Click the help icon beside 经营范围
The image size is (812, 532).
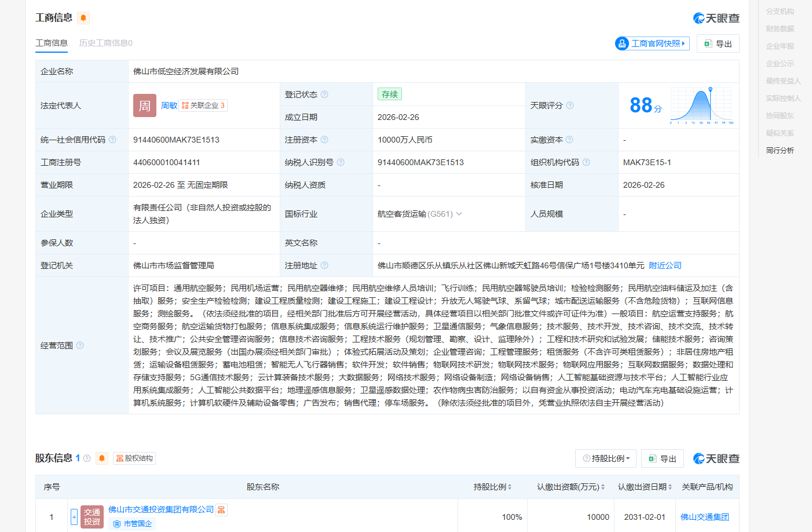tap(80, 345)
